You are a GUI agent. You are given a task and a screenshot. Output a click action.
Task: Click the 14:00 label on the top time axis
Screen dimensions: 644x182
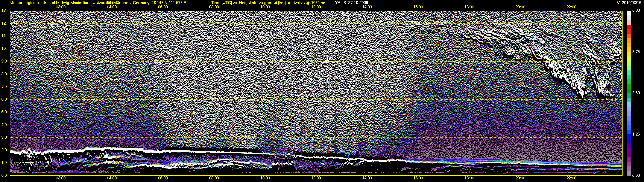pos(367,7)
